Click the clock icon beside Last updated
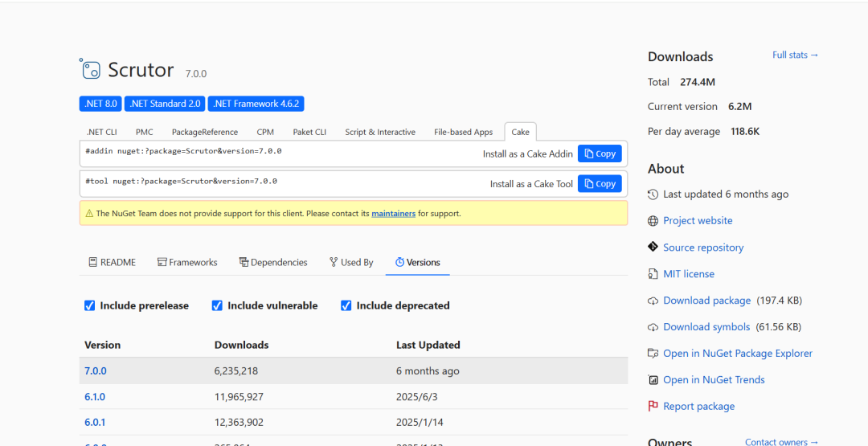 click(653, 194)
